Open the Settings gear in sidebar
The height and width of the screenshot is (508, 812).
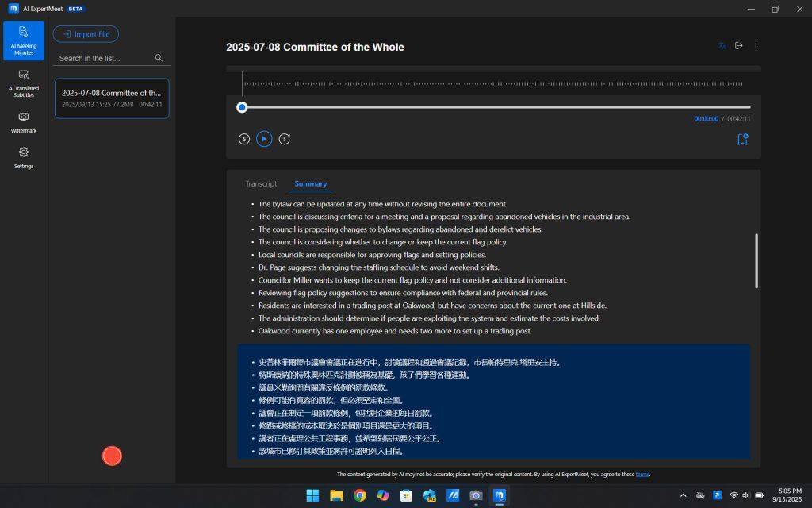[x=24, y=158]
